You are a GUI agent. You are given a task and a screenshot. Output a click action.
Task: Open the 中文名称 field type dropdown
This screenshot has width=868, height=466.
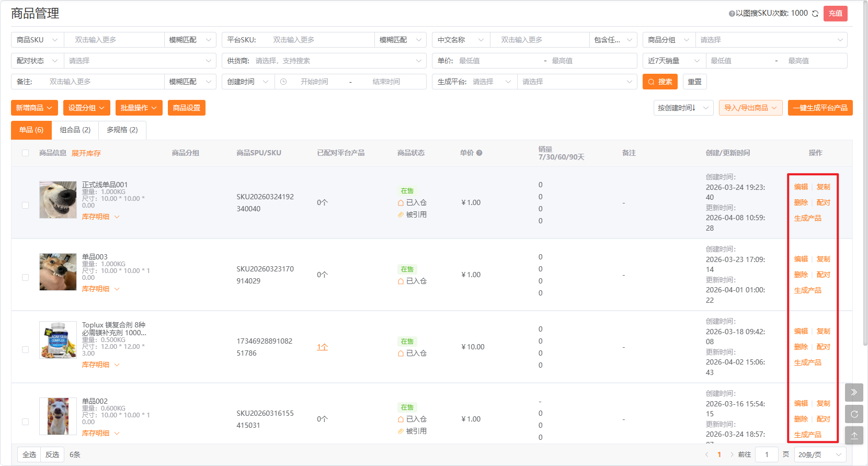pyautogui.click(x=461, y=40)
